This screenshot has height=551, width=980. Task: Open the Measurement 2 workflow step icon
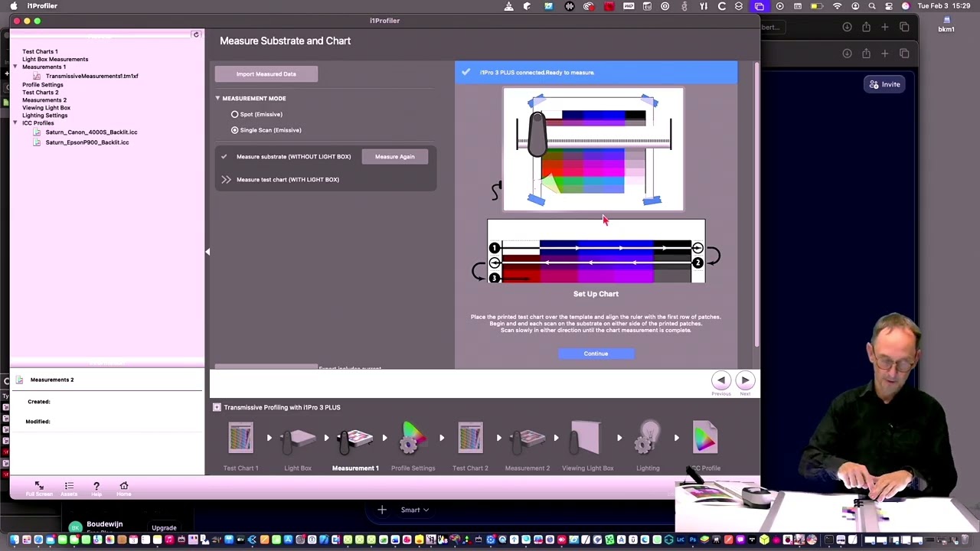[528, 439]
